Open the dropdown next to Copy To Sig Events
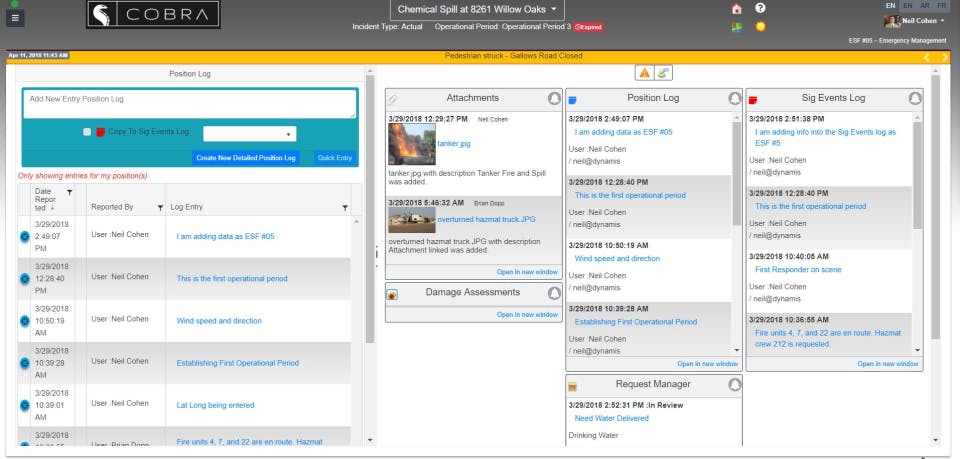This screenshot has height=459, width=960. pos(250,134)
